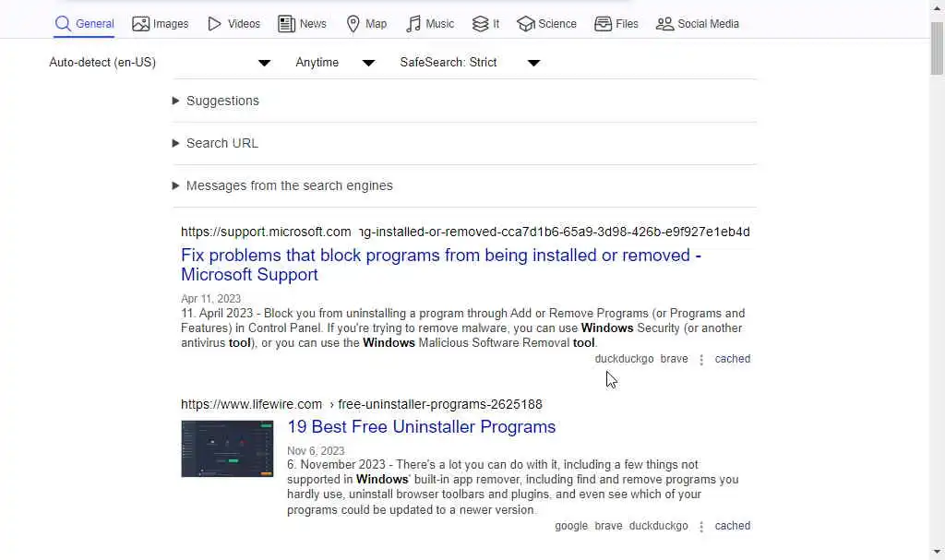Click the IT layers icon
The width and height of the screenshot is (945, 560).
[480, 23]
